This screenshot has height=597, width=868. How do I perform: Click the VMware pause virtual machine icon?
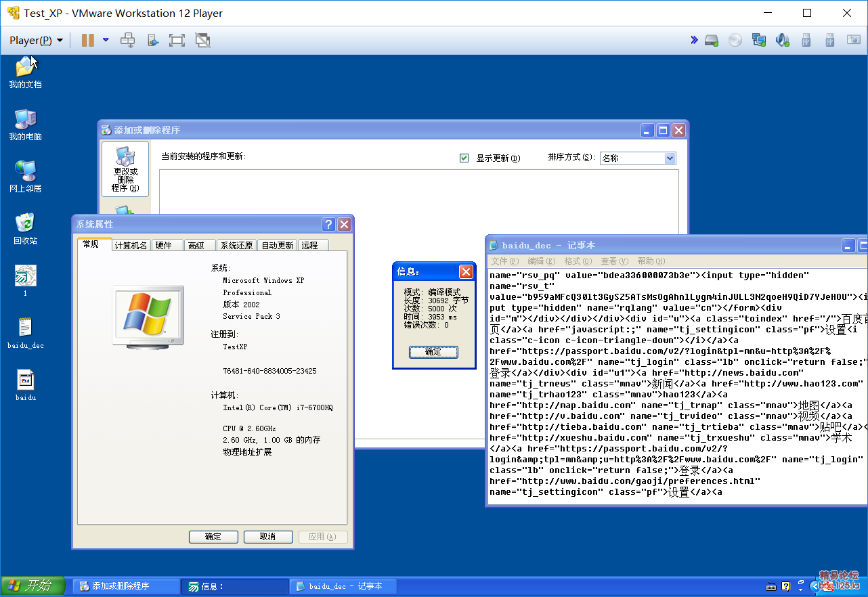pyautogui.click(x=87, y=41)
